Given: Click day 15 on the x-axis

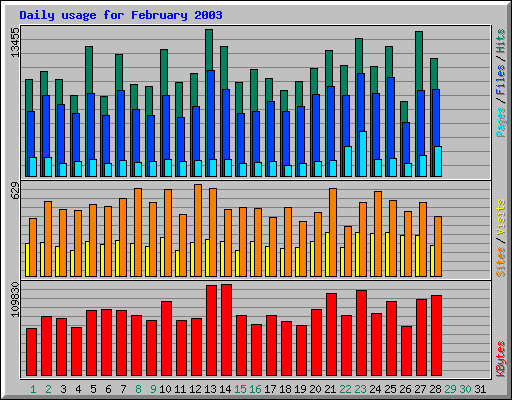Looking at the screenshot, I should pos(240,389).
